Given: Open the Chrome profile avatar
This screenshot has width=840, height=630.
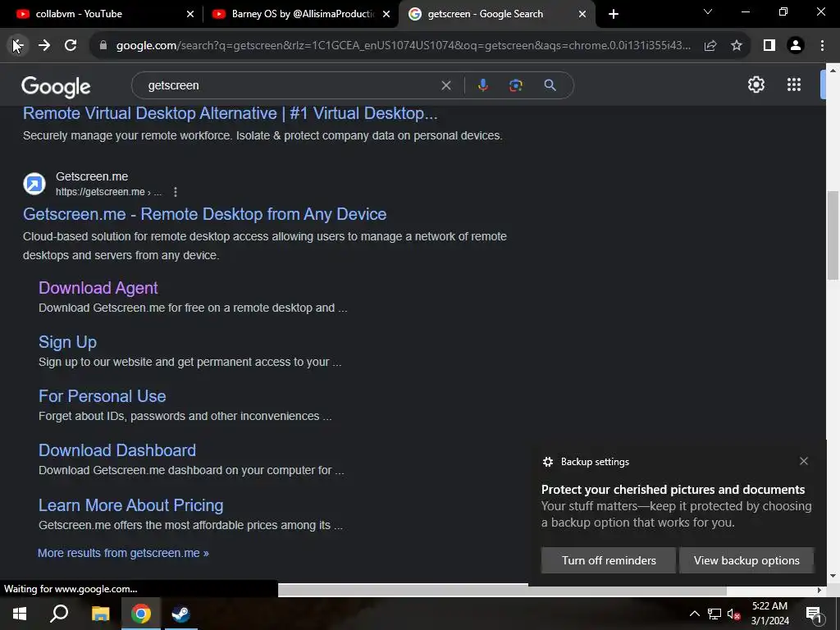Looking at the screenshot, I should [796, 46].
